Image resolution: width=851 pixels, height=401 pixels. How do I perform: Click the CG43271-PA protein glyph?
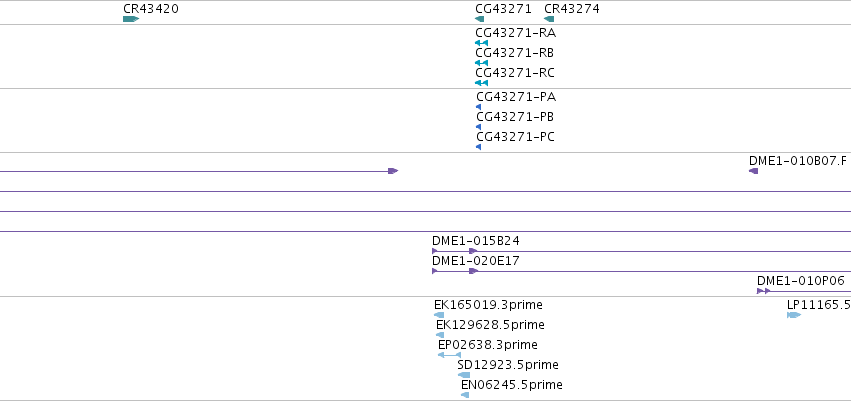pyautogui.click(x=479, y=107)
